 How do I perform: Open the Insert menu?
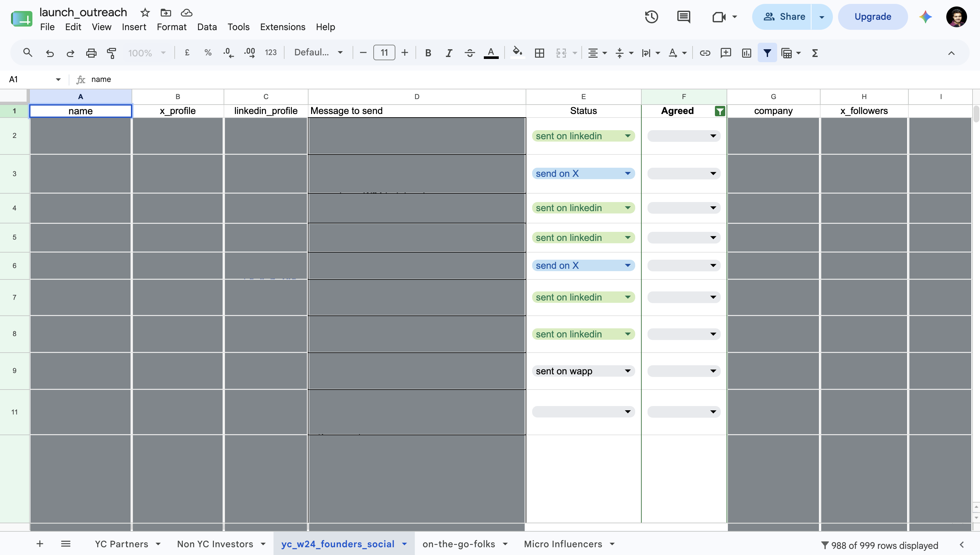click(x=134, y=27)
